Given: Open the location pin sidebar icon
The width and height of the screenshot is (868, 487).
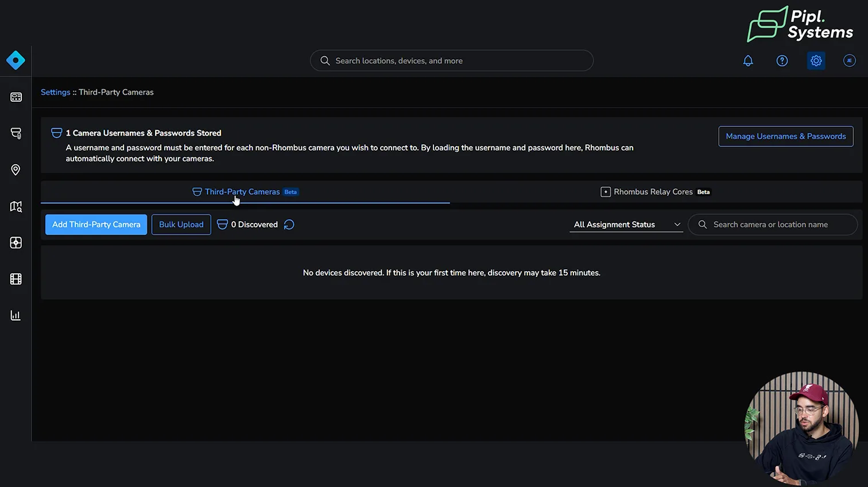Looking at the screenshot, I should coord(16,170).
